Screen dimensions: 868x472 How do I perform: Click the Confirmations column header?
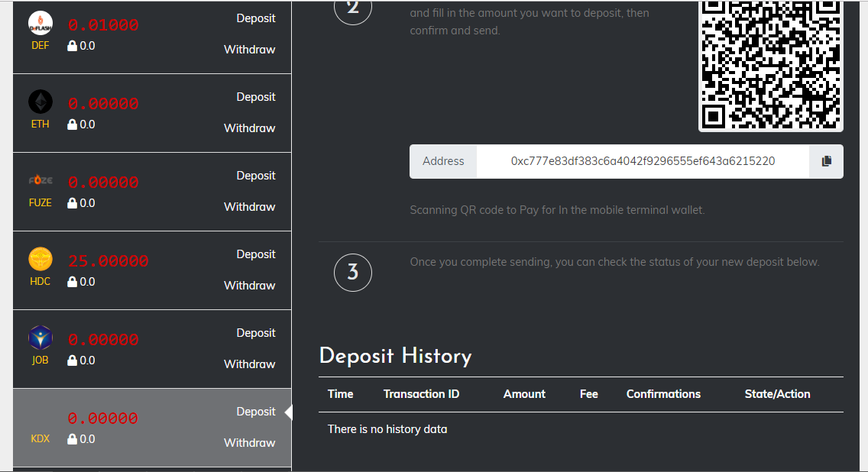click(663, 394)
